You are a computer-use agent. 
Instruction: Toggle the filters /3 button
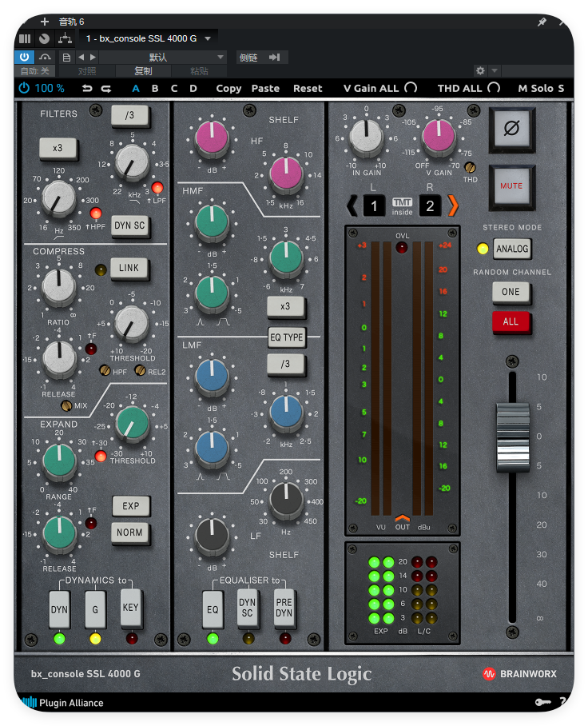pyautogui.click(x=130, y=116)
